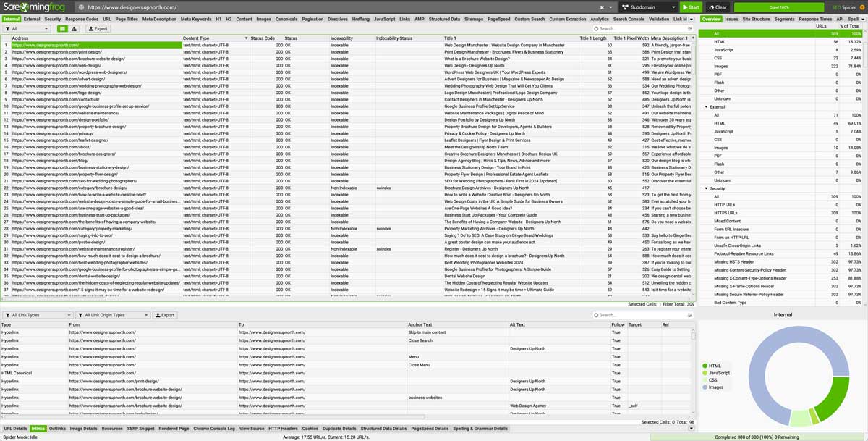Open the Site Structure tab
The height and width of the screenshot is (441, 868).
coord(756,19)
